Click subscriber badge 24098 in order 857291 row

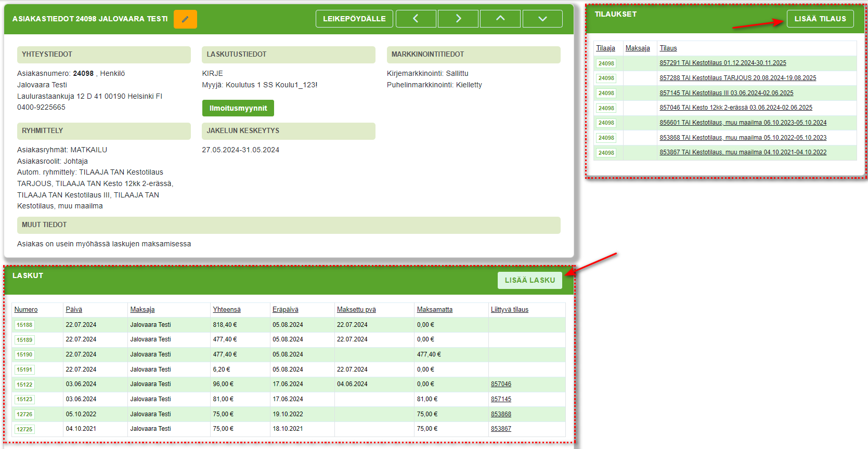606,63
